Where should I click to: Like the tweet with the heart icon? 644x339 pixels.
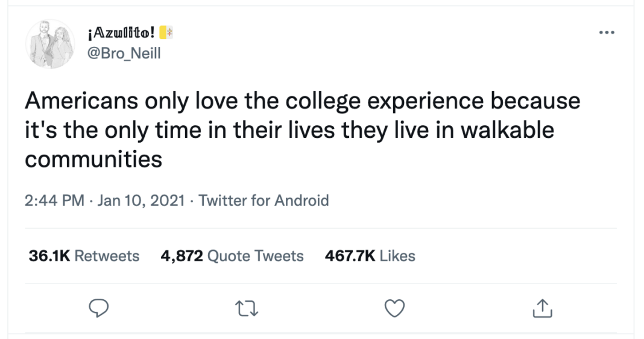pyautogui.click(x=394, y=308)
